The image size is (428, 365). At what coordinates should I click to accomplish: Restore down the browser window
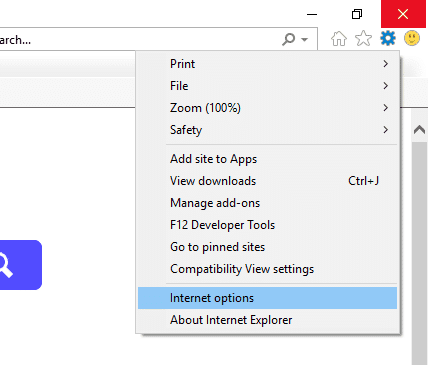357,14
